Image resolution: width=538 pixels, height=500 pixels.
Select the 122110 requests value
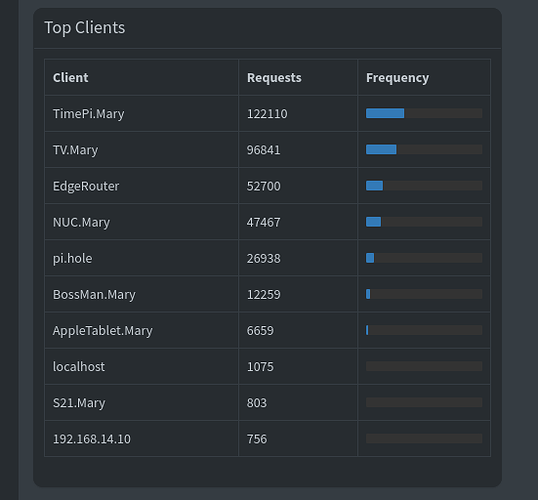(267, 114)
